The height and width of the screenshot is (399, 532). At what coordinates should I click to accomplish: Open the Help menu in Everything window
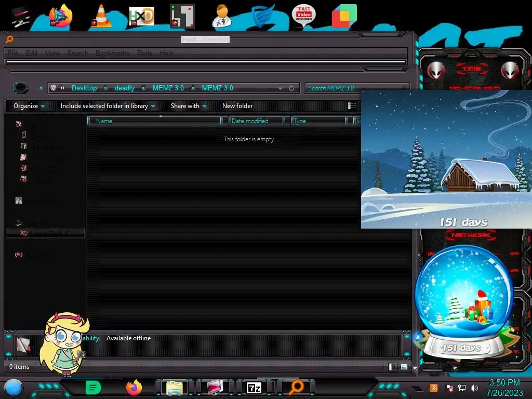(x=167, y=53)
